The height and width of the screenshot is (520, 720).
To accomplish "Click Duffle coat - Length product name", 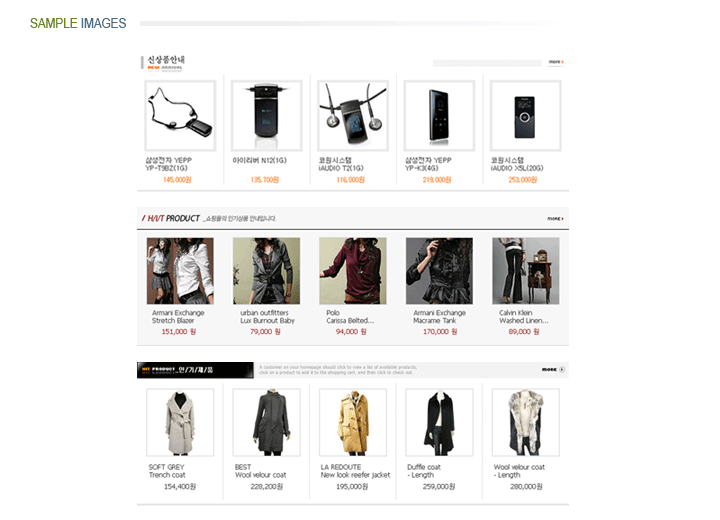I will [x=423, y=471].
